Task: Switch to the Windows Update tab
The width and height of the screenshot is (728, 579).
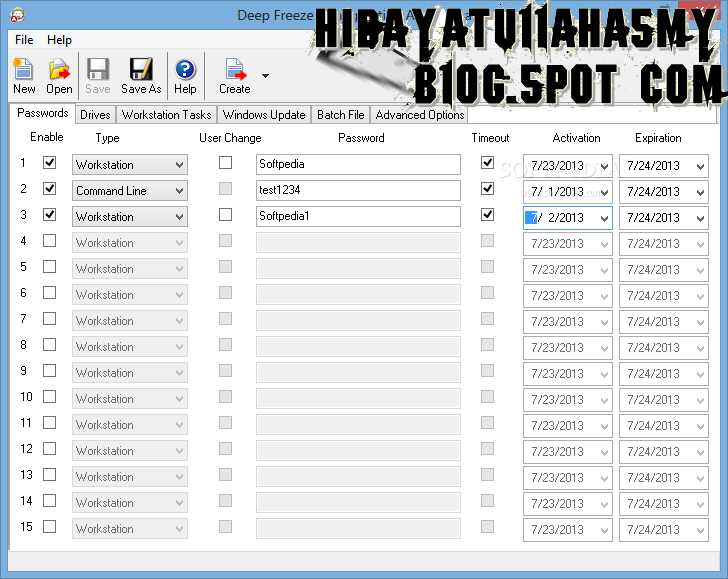Action: 264,115
